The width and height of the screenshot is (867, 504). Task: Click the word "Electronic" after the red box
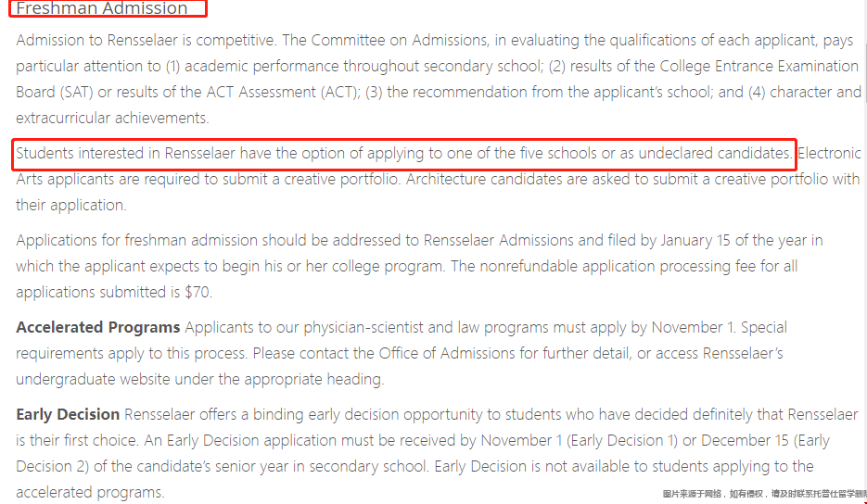pyautogui.click(x=829, y=153)
